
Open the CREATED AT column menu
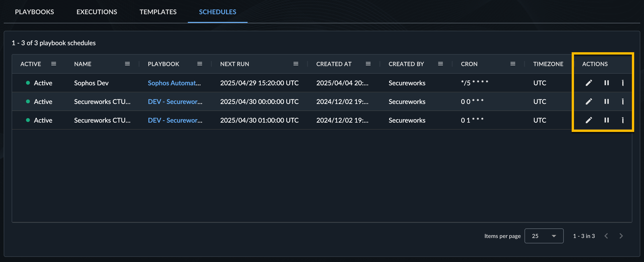(368, 64)
